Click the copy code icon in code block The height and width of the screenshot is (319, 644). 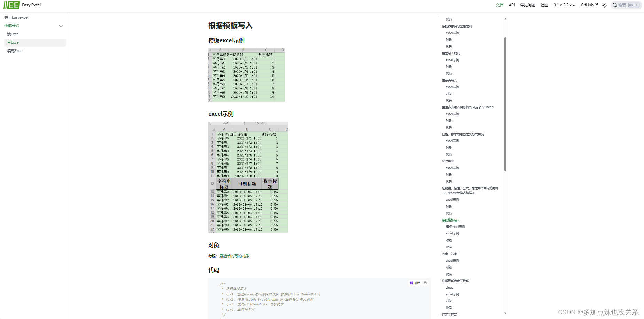pyautogui.click(x=425, y=283)
